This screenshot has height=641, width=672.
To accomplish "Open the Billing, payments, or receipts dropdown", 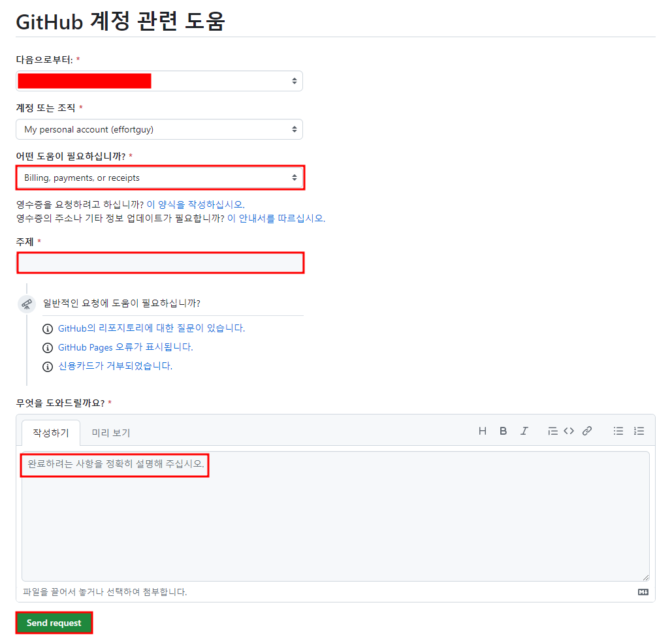I will (x=159, y=178).
